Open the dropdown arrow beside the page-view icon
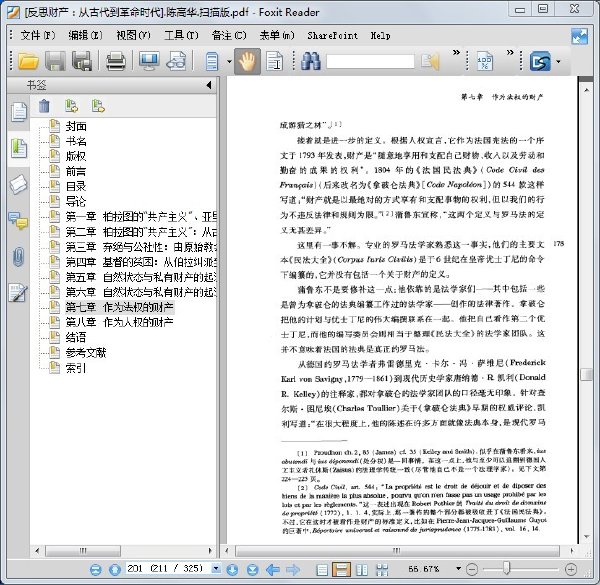This screenshot has width=600, height=585. [229, 62]
